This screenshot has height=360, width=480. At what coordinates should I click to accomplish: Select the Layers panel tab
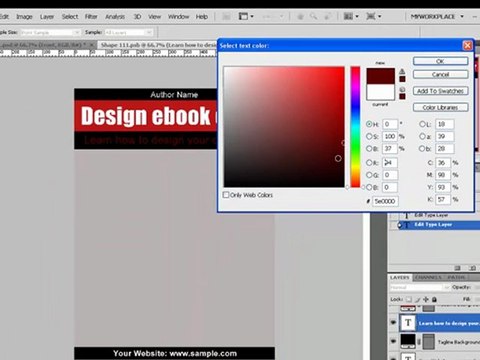coord(400,277)
